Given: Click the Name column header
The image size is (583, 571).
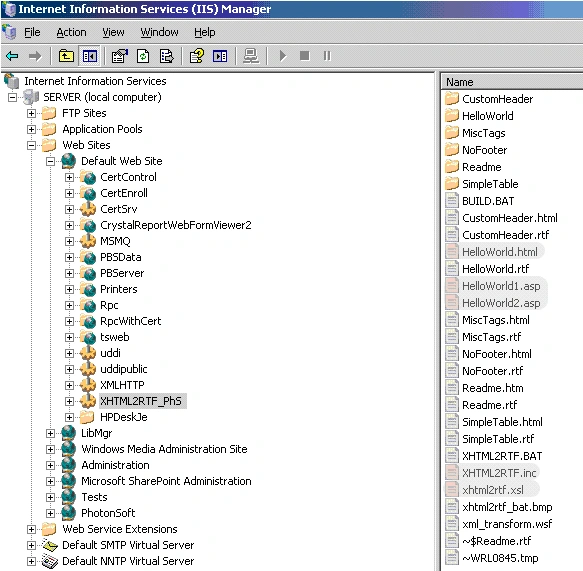Looking at the screenshot, I should coord(512,82).
